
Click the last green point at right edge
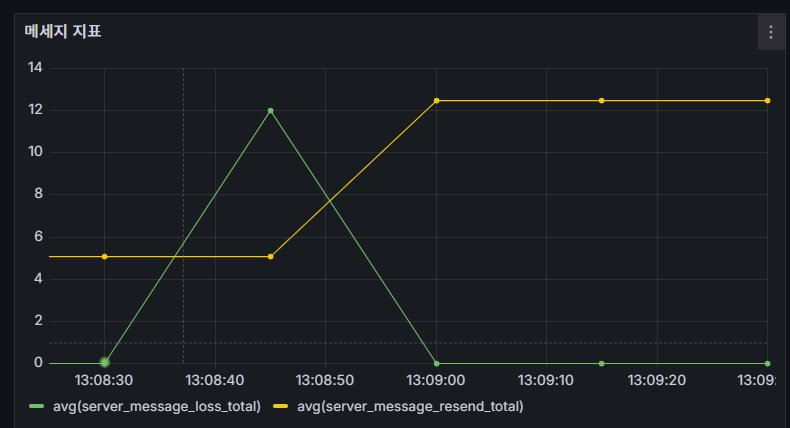point(767,363)
